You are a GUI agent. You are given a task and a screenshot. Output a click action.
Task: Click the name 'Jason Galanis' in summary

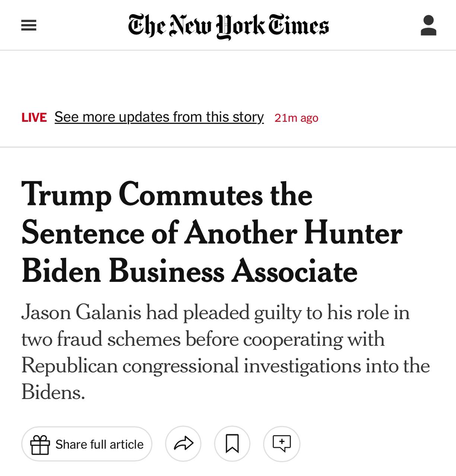coord(82,312)
